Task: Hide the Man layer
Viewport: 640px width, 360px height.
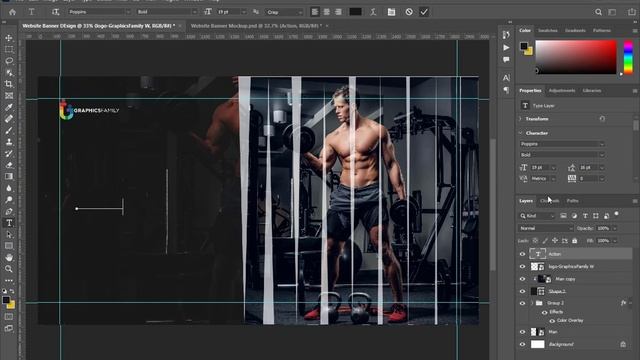Action: (x=522, y=332)
